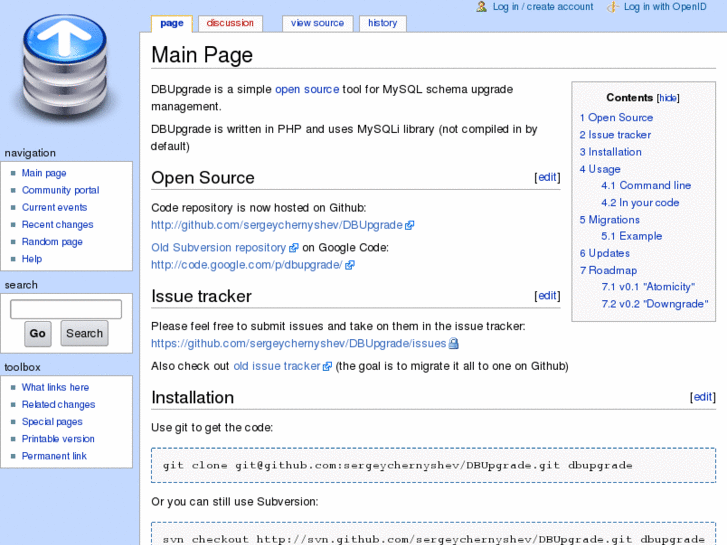This screenshot has height=545, width=727.
Task: Open Current events
Action: [54, 207]
